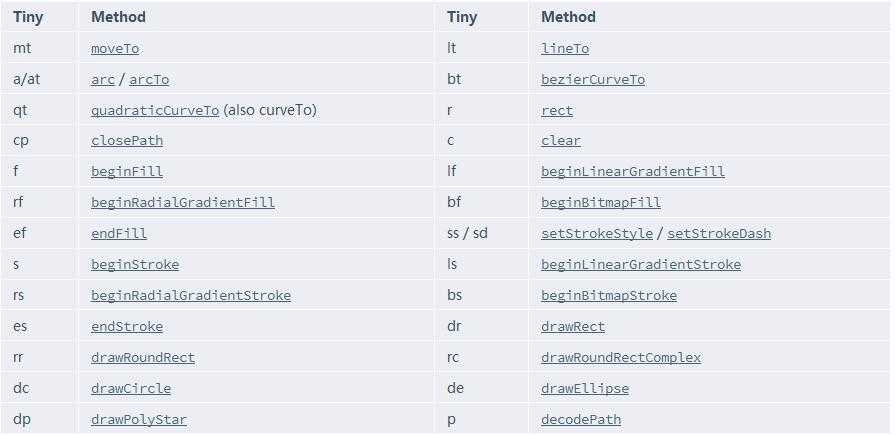
Task: Click the beginFill link
Action: 127,172
